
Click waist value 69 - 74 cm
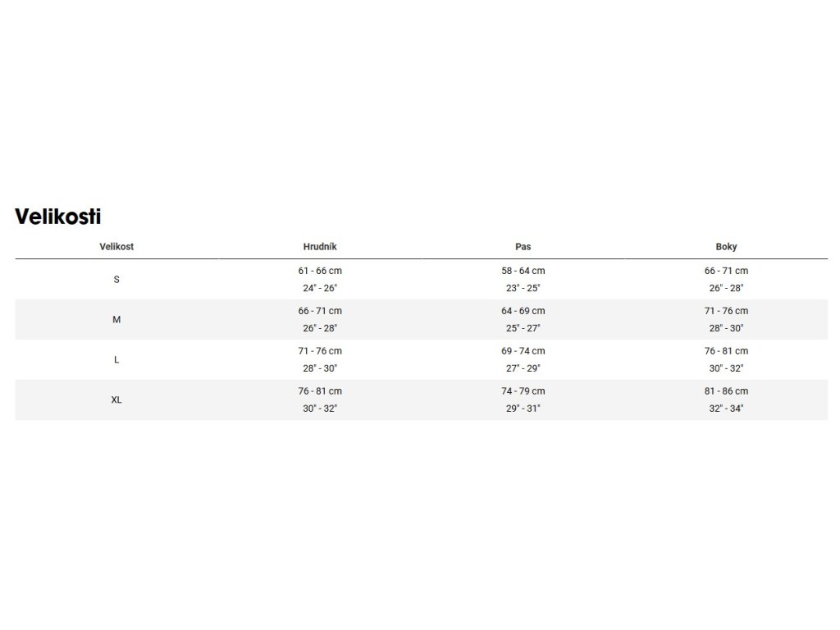523,351
